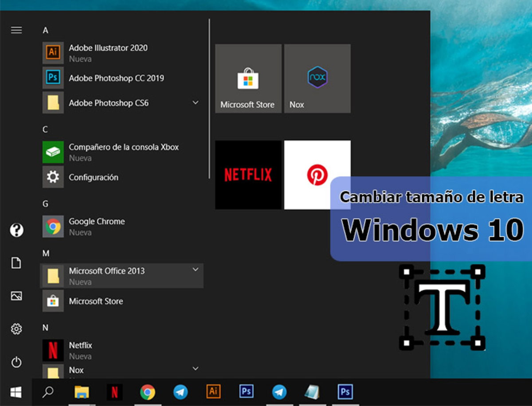The image size is (532, 406).
Task: Open taskbar Search magnifier
Action: 48,392
